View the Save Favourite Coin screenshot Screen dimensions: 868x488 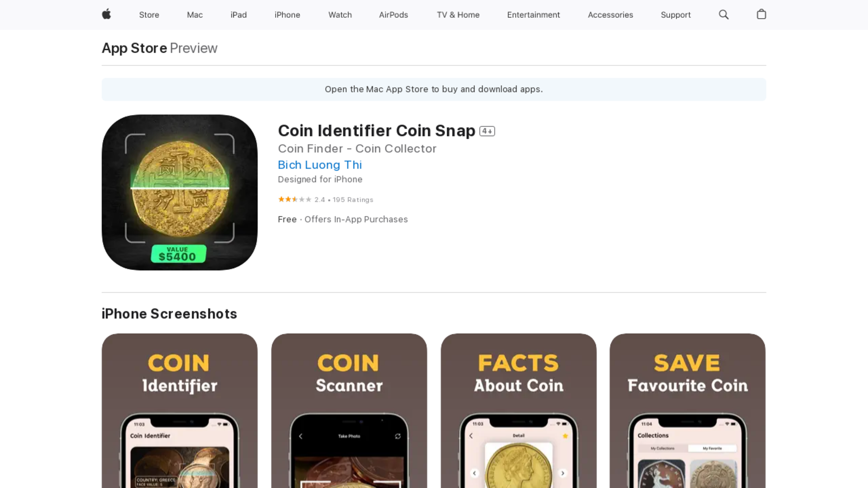687,411
